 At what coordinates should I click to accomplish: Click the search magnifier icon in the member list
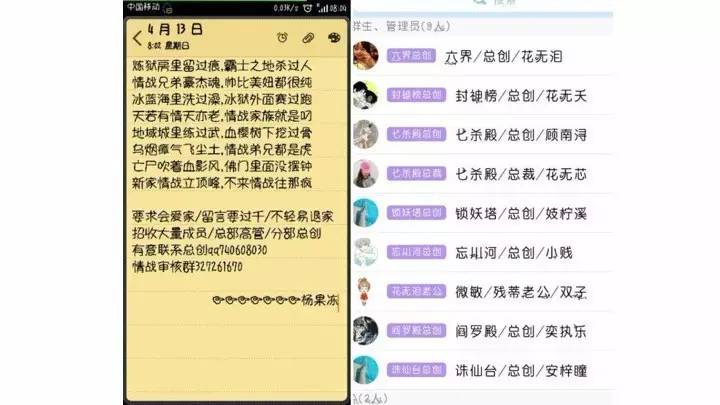click(x=480, y=2)
